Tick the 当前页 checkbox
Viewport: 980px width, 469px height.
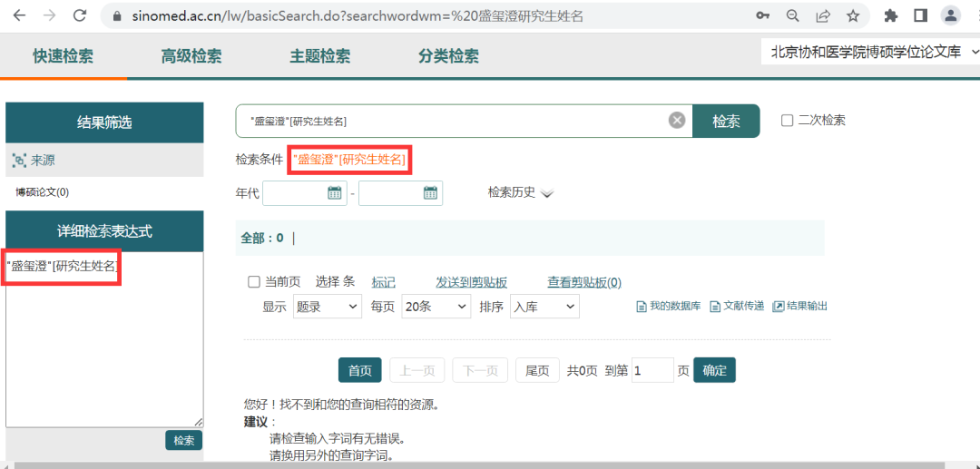coord(254,282)
